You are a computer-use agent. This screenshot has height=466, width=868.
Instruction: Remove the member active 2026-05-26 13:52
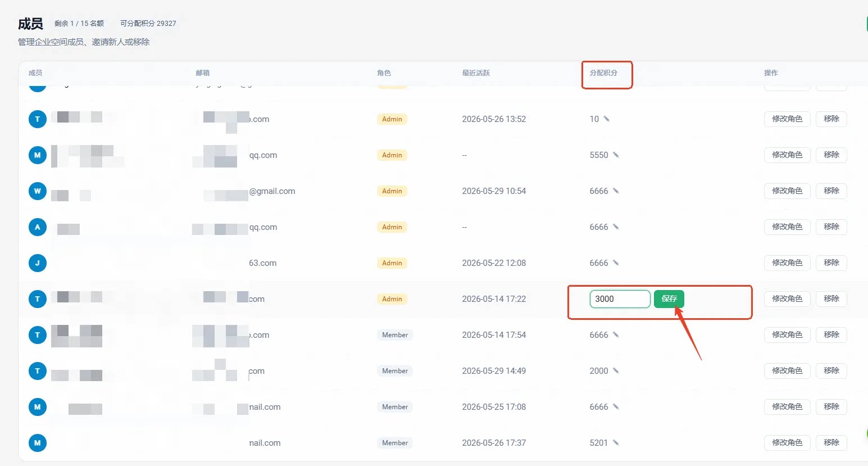831,119
